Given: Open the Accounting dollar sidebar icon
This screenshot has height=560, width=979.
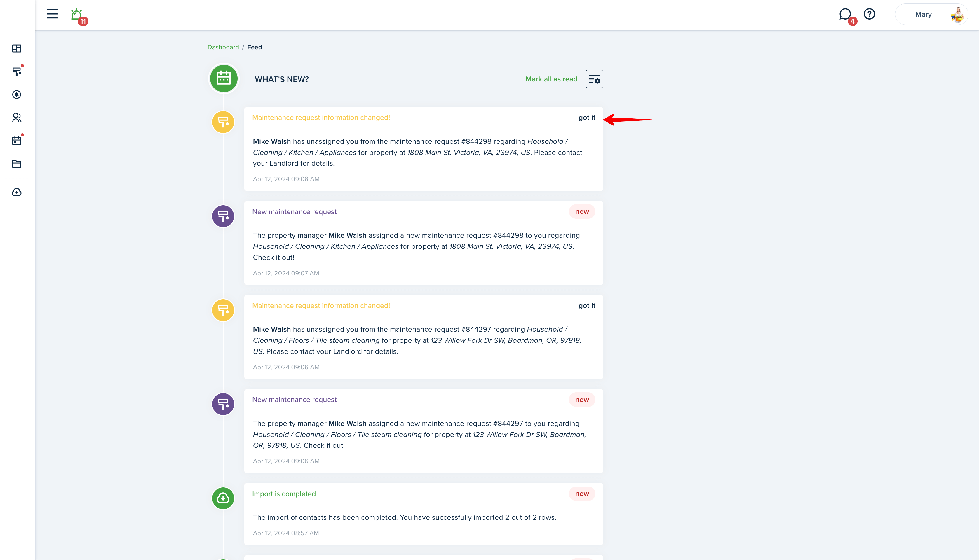Looking at the screenshot, I should click(x=17, y=94).
